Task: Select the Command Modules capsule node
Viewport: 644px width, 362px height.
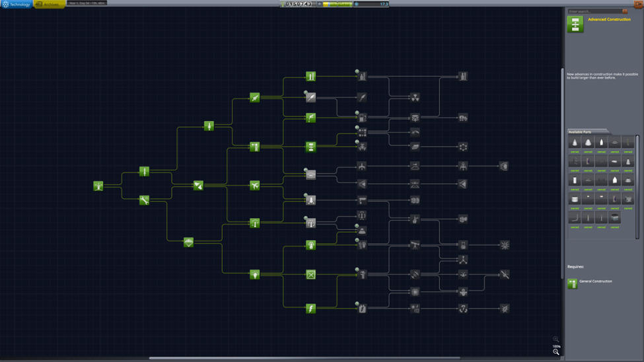Action: [362, 231]
